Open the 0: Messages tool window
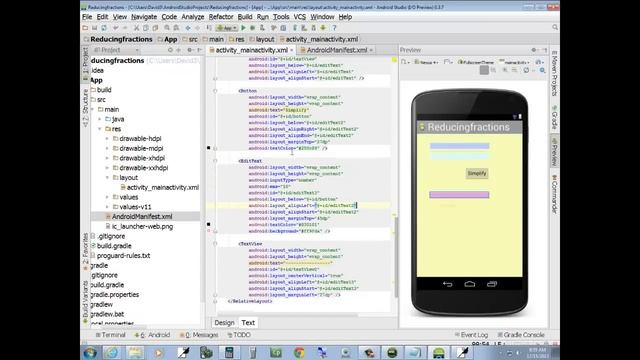The image size is (640, 360). click(x=199, y=335)
